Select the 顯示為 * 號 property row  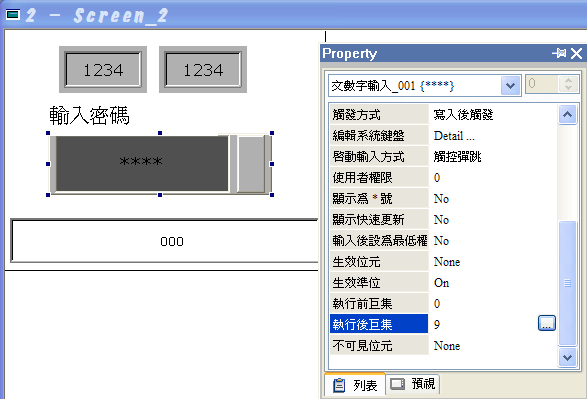(443, 198)
